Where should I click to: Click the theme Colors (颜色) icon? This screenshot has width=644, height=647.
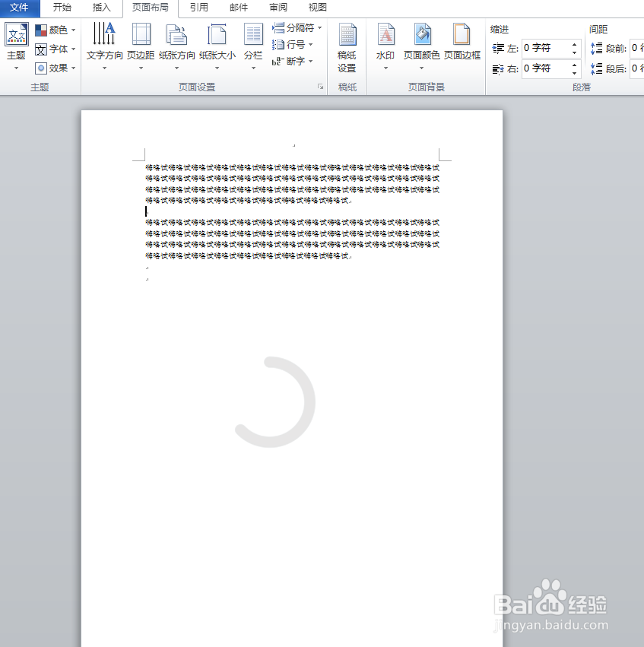(41, 30)
